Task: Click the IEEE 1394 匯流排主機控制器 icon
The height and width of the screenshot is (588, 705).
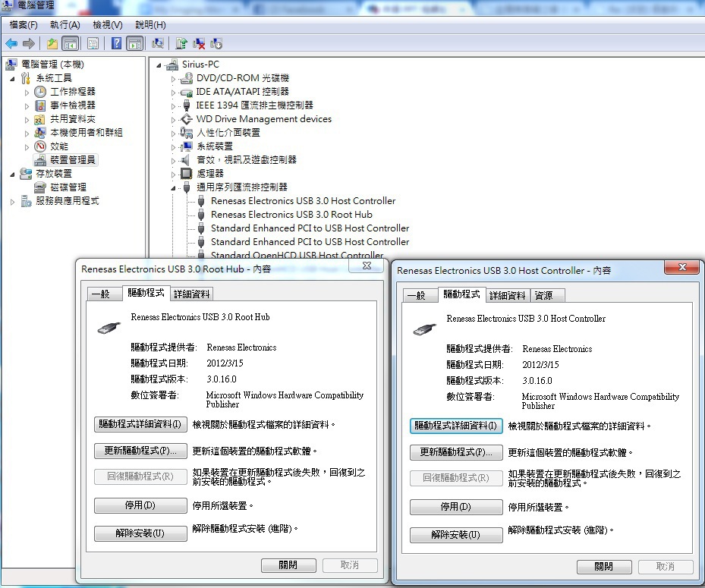Action: pyautogui.click(x=186, y=105)
